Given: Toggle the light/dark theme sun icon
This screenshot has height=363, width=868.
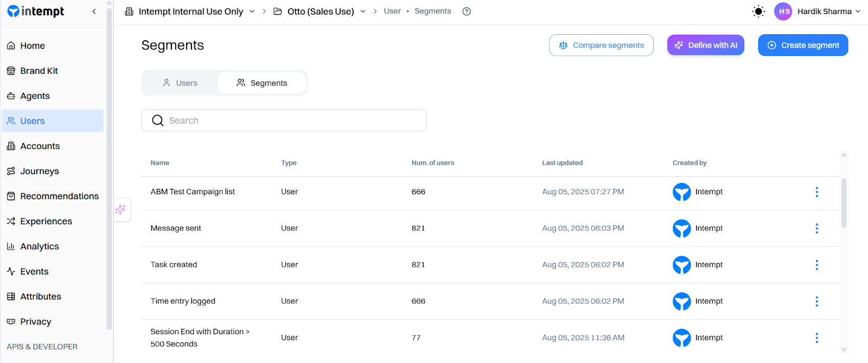Looking at the screenshot, I should click(758, 11).
